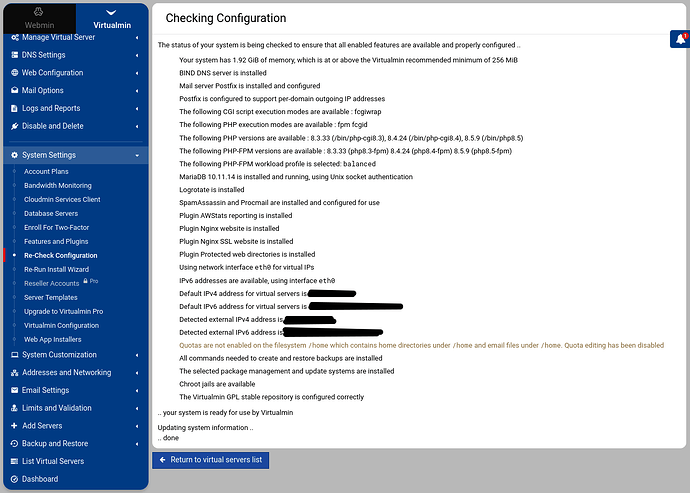Image resolution: width=690 pixels, height=493 pixels.
Task: Click the Disable and Delete plug icon
Action: 15,126
